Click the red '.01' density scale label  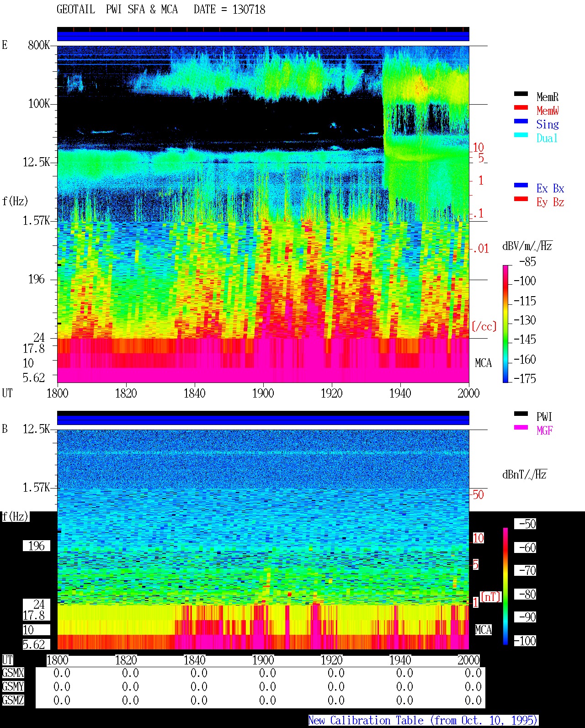click(481, 249)
